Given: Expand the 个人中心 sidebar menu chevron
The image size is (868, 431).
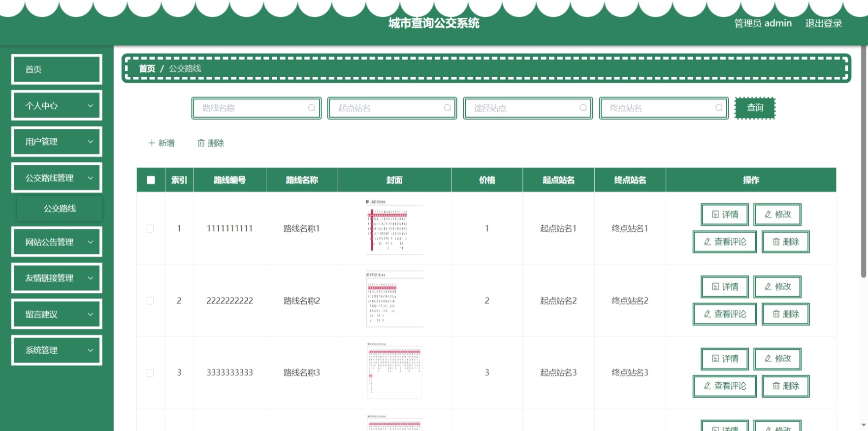Looking at the screenshot, I should point(90,106).
